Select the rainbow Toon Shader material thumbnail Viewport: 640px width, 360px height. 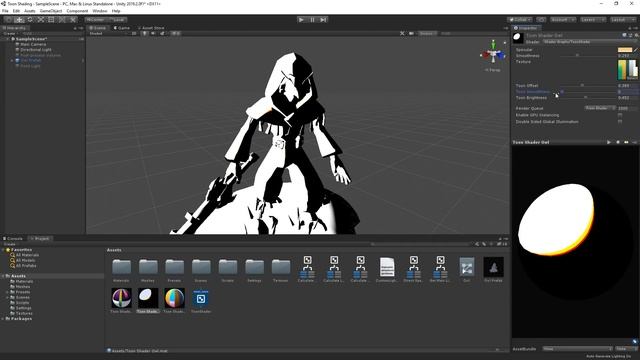(174, 298)
